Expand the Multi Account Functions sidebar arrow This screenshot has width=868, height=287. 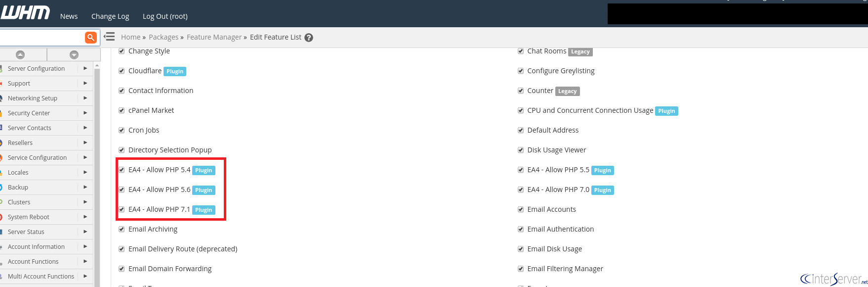85,276
